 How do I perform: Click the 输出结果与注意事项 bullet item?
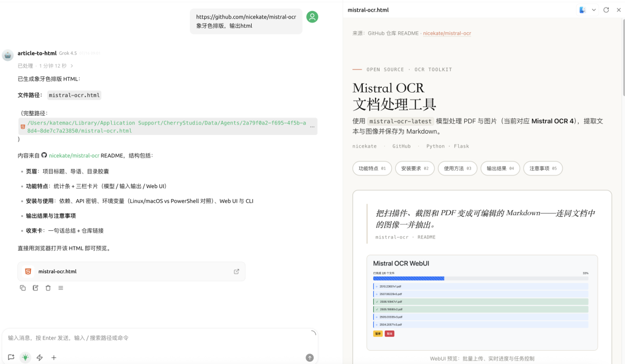pos(50,216)
